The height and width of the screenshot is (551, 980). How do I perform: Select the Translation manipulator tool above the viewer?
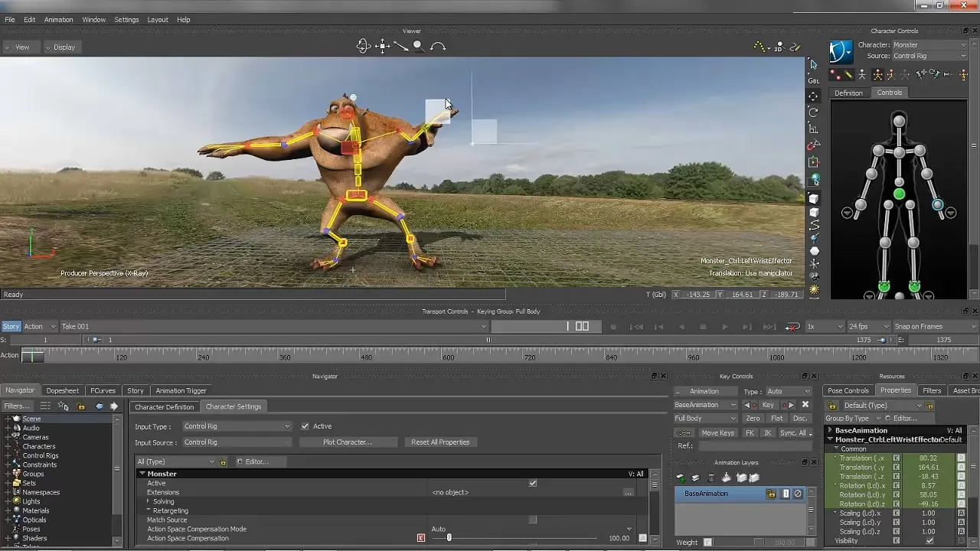coord(381,46)
